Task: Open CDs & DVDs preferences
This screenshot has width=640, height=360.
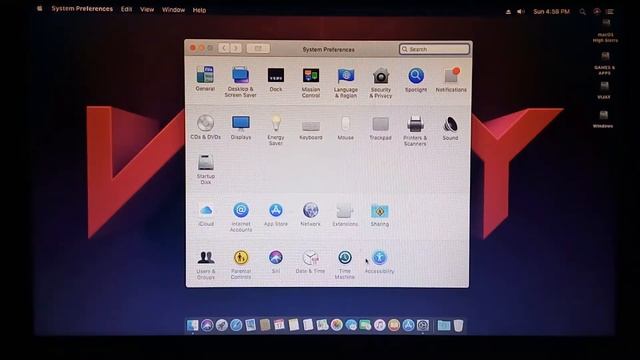Action: point(205,127)
